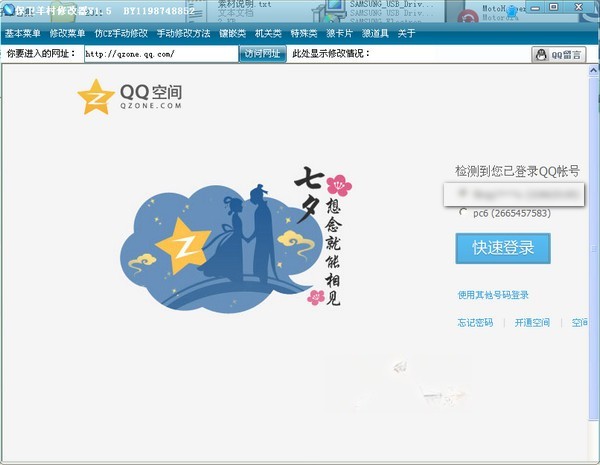Open the 修改菜单 menu
Screen dimensions: 600x465
pyautogui.click(x=67, y=33)
